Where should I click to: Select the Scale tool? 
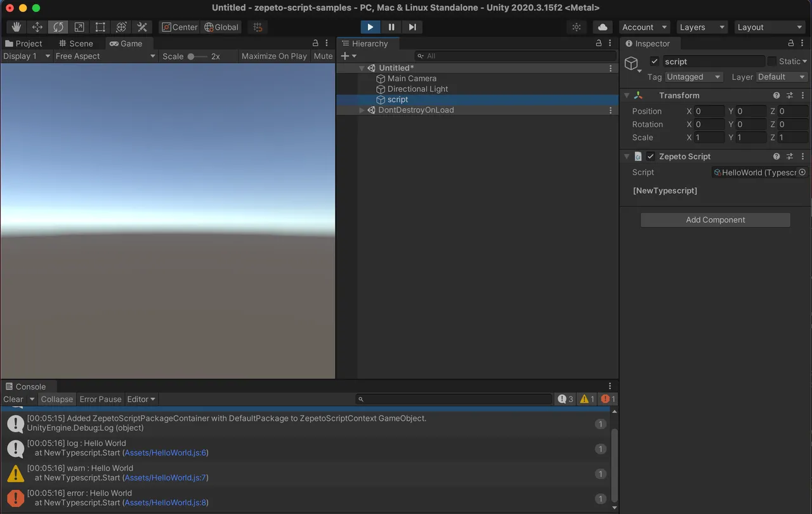[79, 27]
